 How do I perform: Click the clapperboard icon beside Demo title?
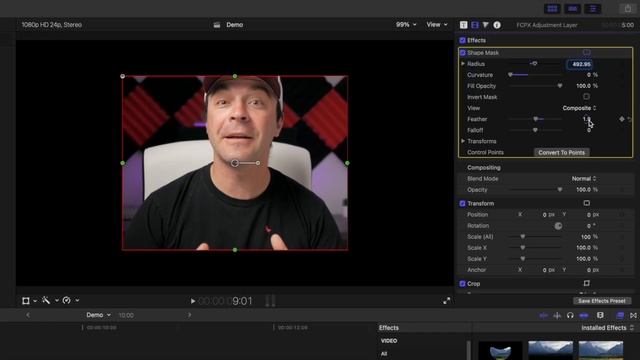217,25
